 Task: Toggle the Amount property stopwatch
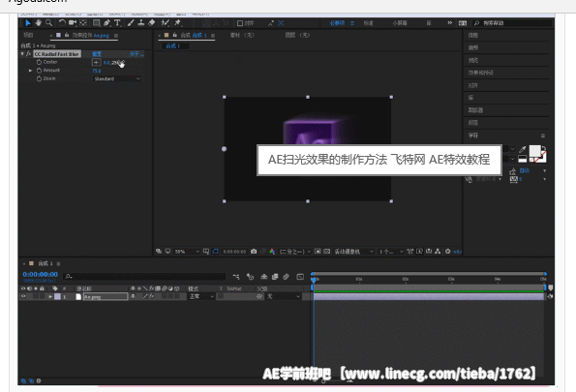tap(39, 70)
